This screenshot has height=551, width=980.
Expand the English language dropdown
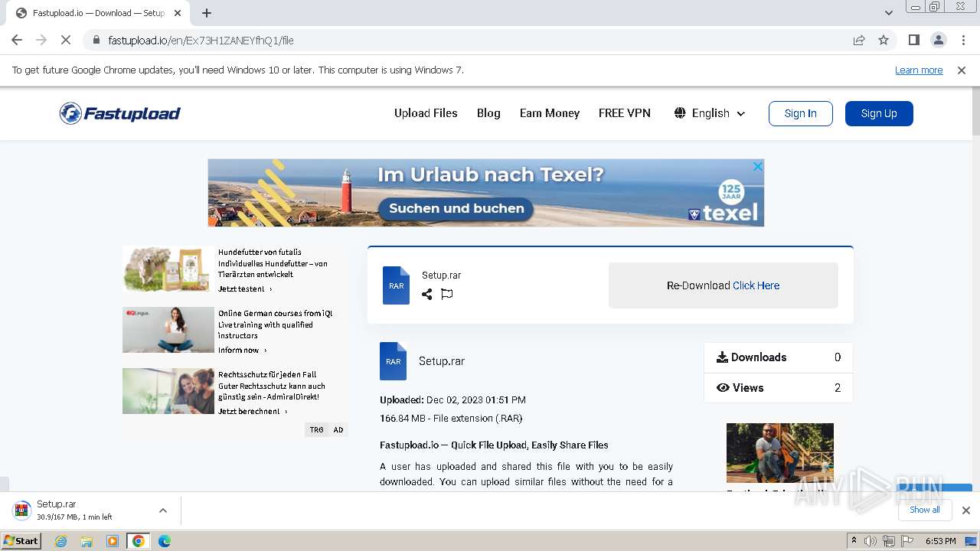click(x=710, y=113)
